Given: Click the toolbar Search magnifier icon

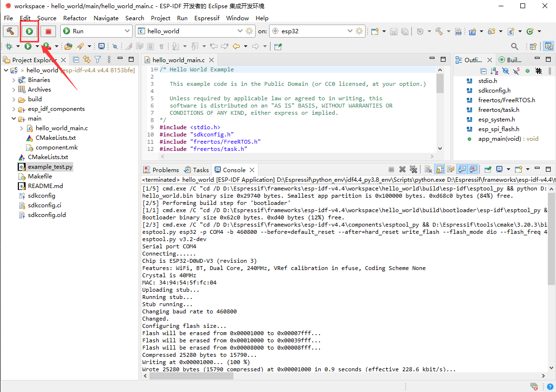Looking at the screenshot, I should pyautogui.click(x=515, y=46).
